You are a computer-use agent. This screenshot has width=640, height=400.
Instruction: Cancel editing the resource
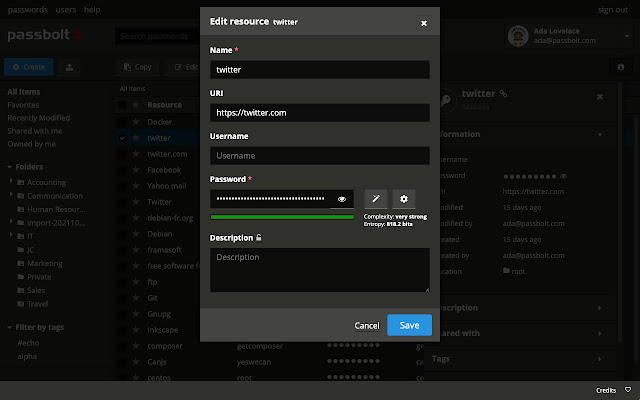point(367,325)
